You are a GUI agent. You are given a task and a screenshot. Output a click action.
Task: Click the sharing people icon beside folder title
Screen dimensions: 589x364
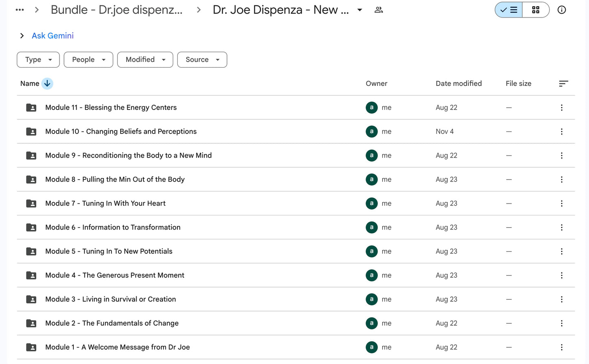point(379,9)
